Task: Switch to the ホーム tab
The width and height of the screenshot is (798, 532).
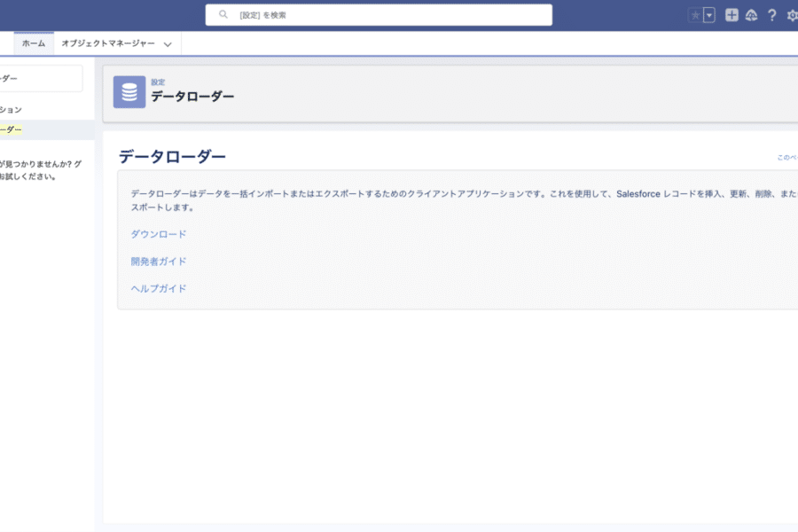Action: pyautogui.click(x=34, y=43)
